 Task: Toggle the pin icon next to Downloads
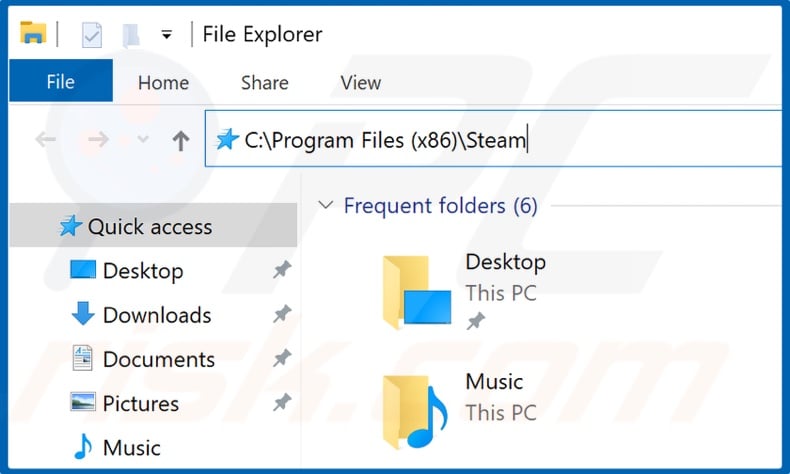click(282, 315)
